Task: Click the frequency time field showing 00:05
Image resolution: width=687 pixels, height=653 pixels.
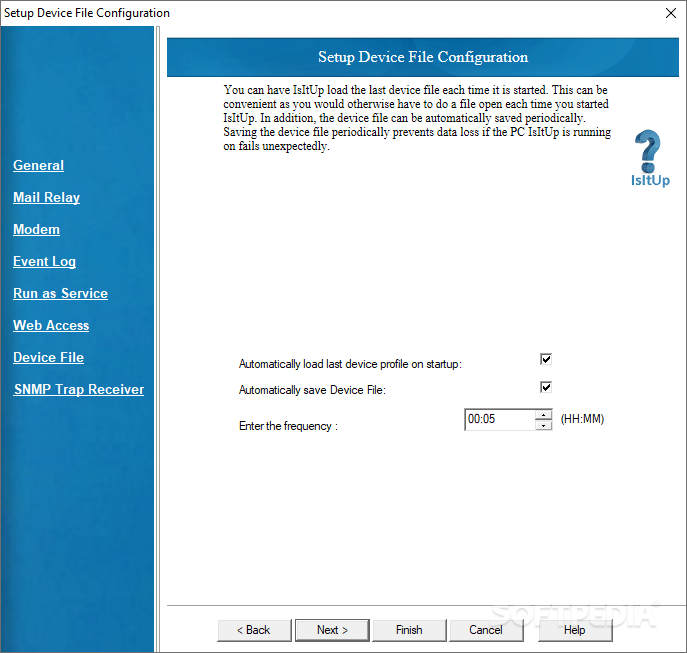Action: pos(499,419)
